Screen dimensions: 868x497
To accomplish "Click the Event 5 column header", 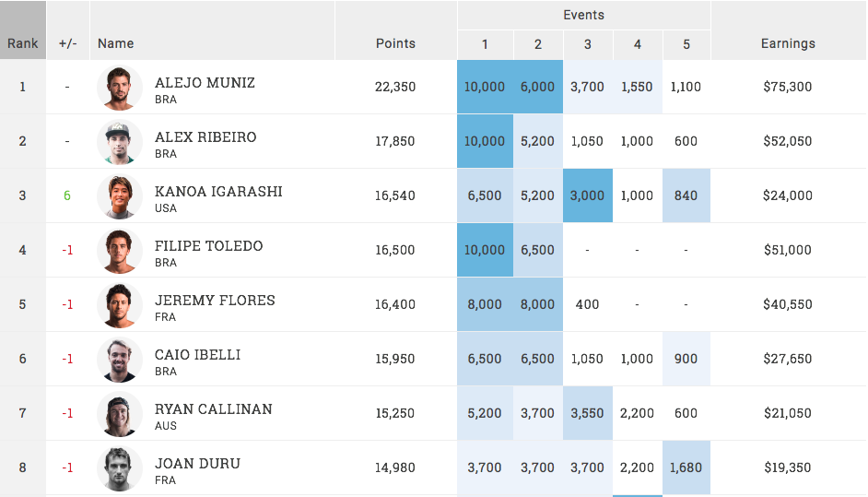I will 686,44.
